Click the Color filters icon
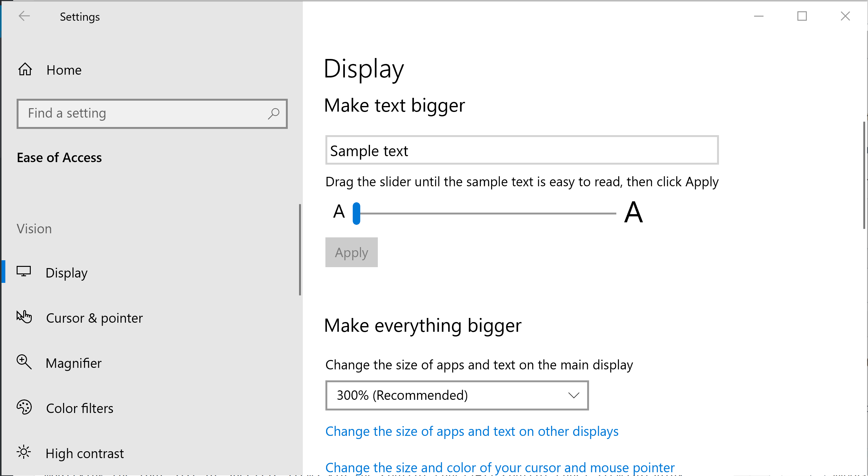The image size is (868, 476). [x=24, y=408]
